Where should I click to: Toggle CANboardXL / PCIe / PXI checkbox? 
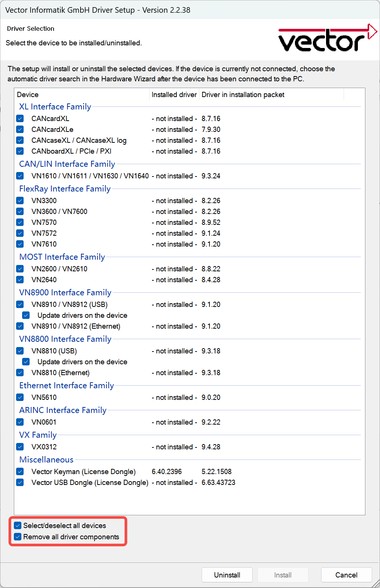click(20, 151)
